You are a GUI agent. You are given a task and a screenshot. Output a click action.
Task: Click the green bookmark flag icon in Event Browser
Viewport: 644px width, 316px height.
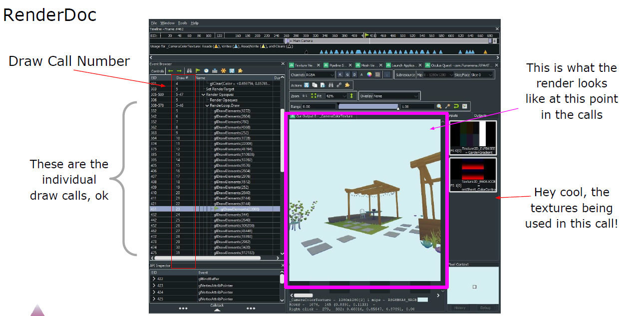tap(198, 70)
